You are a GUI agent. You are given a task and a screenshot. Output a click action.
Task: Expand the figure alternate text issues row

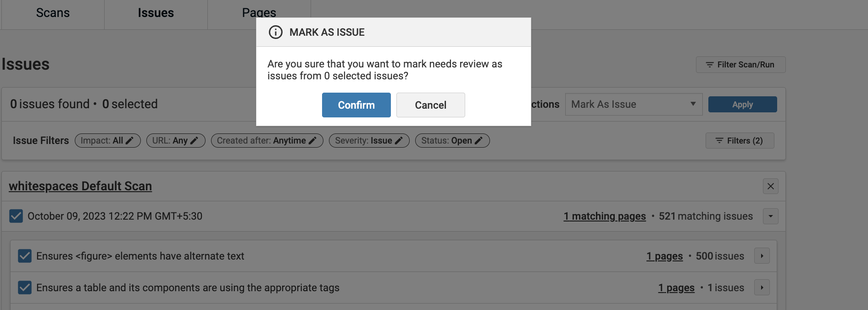point(762,256)
